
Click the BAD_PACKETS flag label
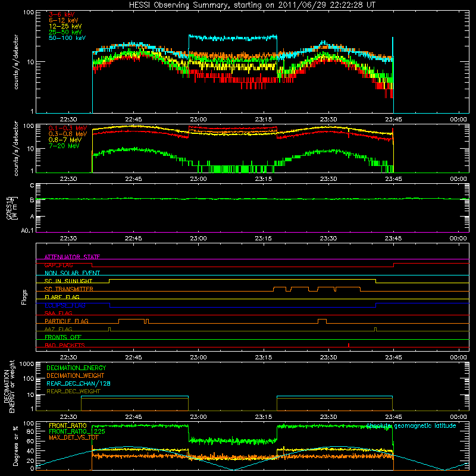pyautogui.click(x=65, y=345)
